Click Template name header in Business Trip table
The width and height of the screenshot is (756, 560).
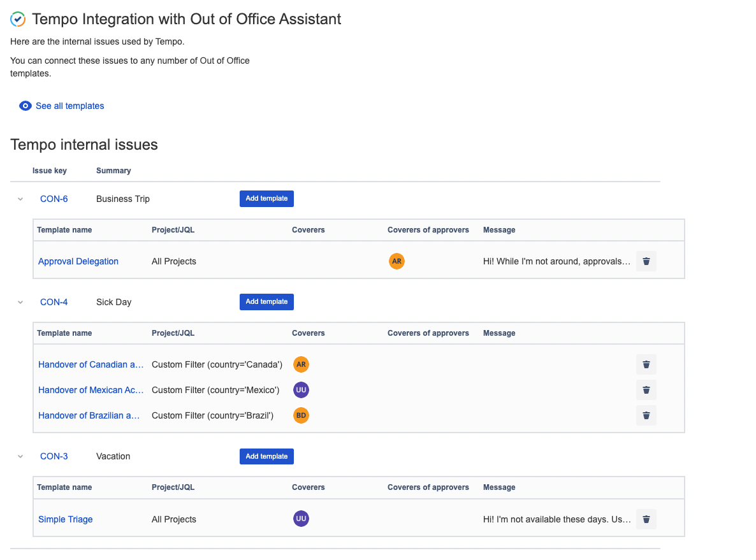(x=64, y=230)
